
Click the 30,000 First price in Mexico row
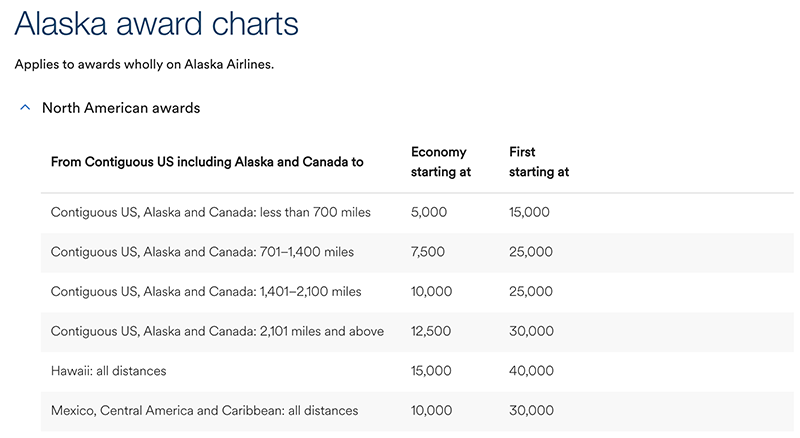(531, 410)
